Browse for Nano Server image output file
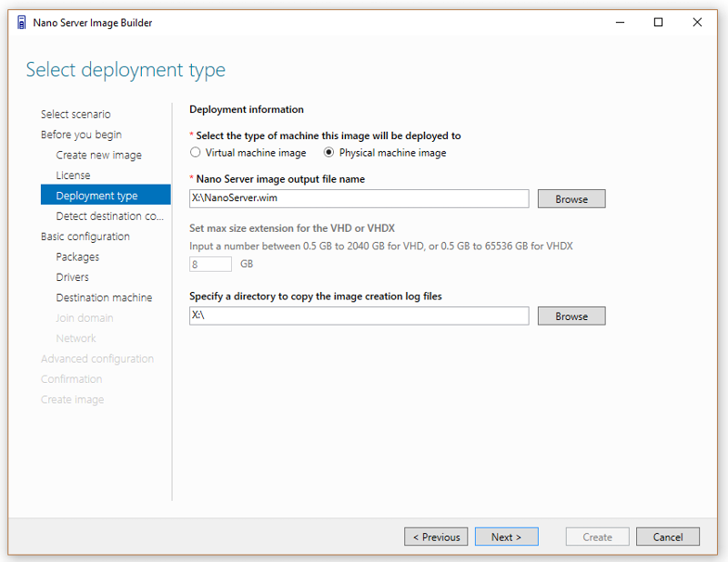728x562 pixels. click(x=571, y=198)
